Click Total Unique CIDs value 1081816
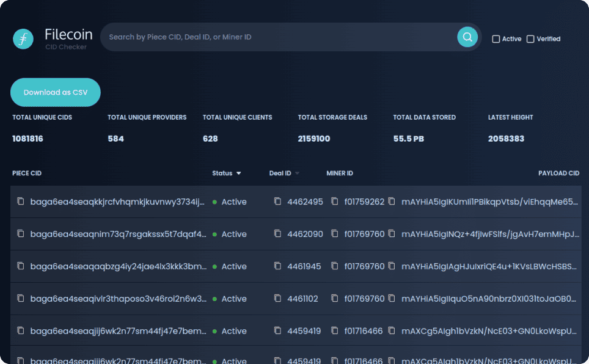This screenshot has height=364, width=589. [27, 139]
